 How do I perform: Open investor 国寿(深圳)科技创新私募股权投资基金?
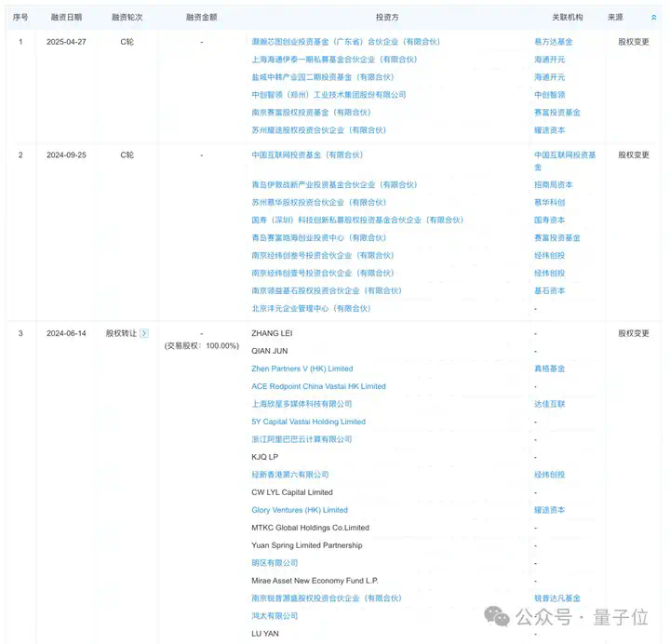[x=357, y=220]
